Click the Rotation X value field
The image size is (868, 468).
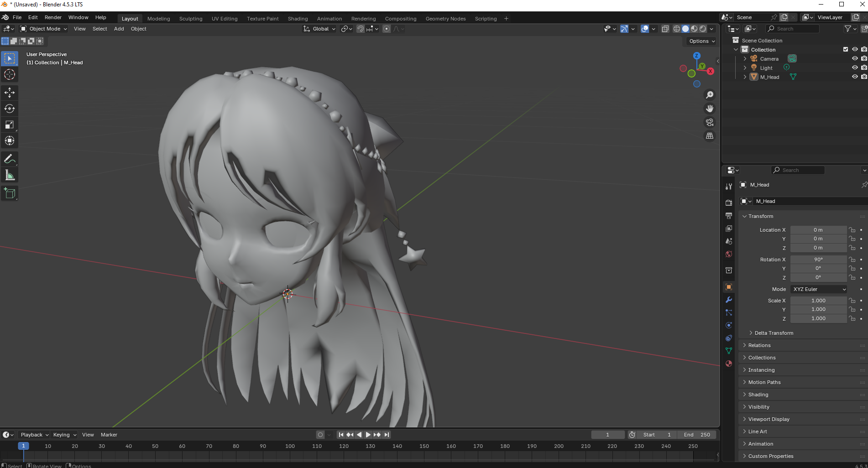818,260
